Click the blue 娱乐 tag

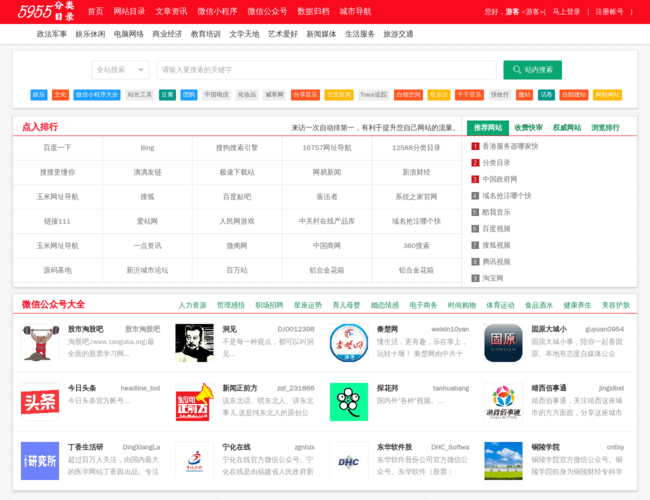(x=39, y=95)
